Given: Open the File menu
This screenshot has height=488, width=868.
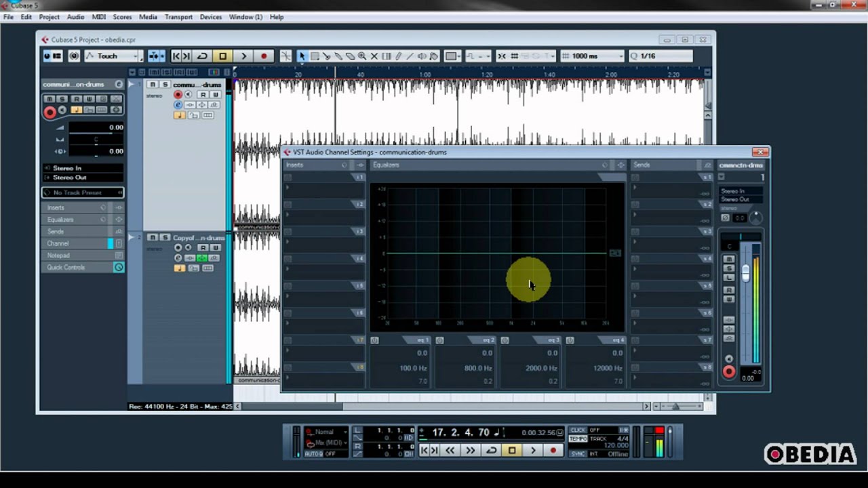Looking at the screenshot, I should (x=8, y=17).
